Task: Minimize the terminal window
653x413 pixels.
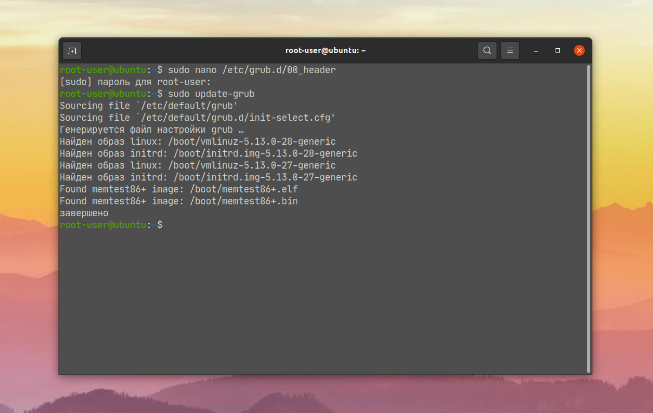Action: click(x=536, y=51)
